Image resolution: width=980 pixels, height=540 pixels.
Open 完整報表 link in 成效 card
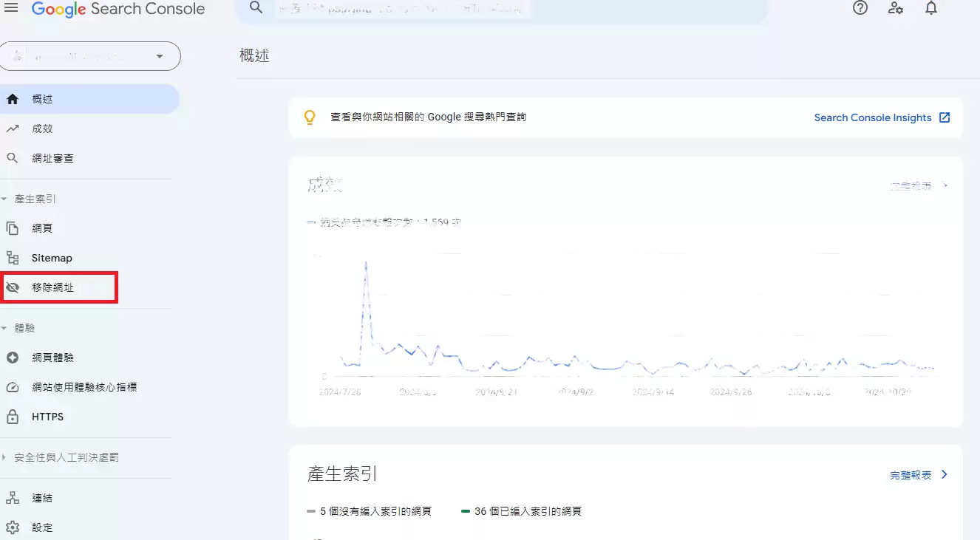point(911,186)
